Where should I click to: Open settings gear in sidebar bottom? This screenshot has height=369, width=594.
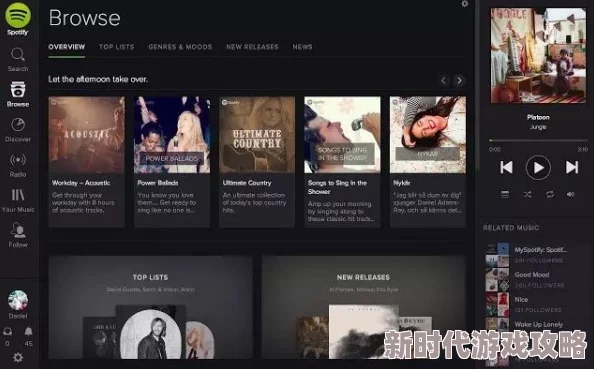click(18, 357)
